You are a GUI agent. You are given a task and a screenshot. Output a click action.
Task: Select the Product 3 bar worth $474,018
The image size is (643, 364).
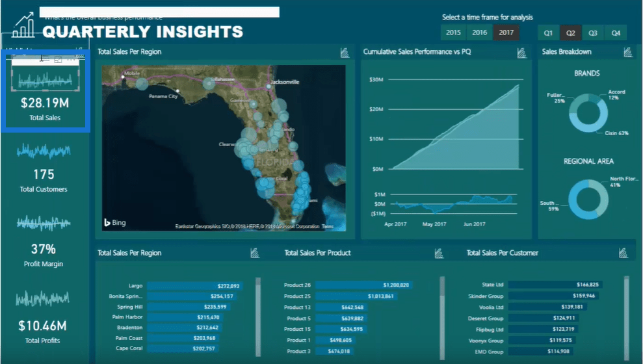335,351
